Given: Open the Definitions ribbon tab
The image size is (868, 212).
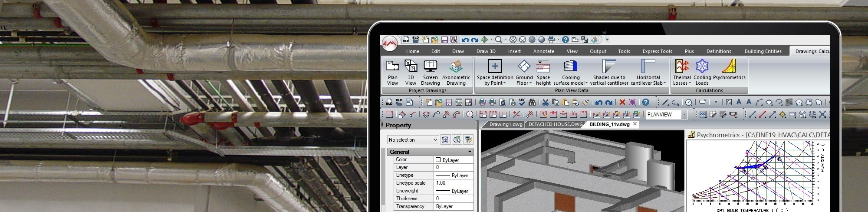Looking at the screenshot, I should 719,51.
